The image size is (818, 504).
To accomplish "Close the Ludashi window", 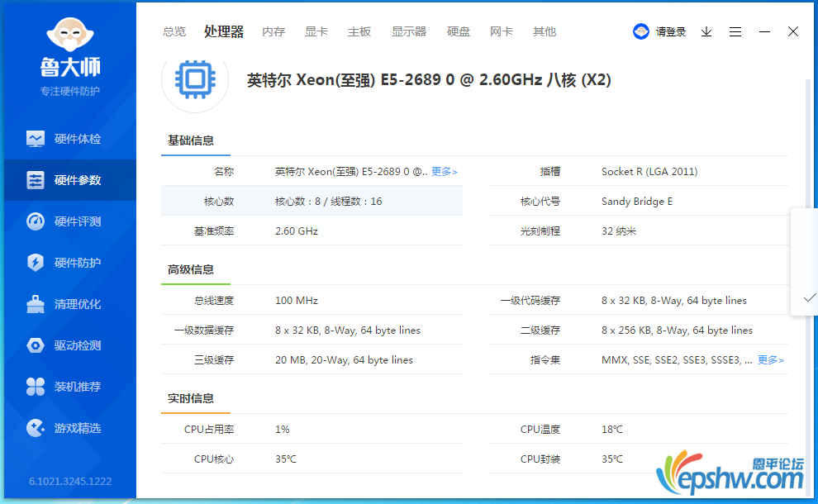I will click(x=793, y=32).
